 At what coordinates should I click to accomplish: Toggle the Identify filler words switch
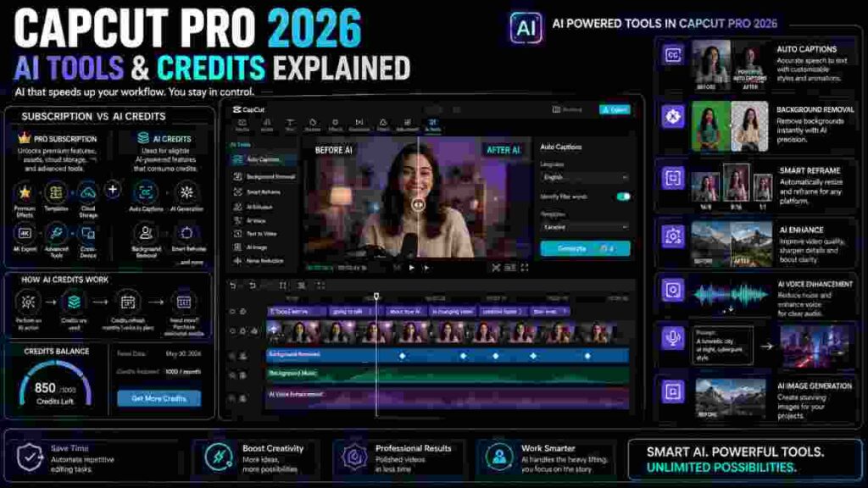(x=623, y=197)
